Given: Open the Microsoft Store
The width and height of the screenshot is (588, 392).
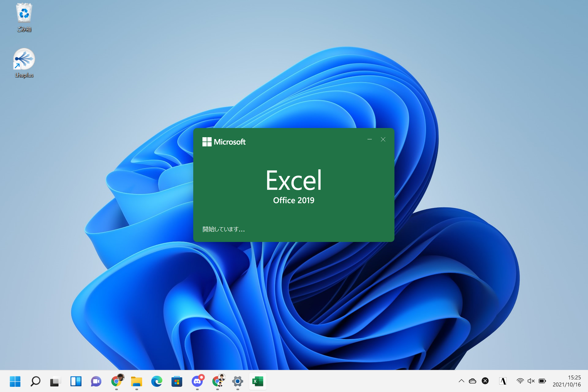Looking at the screenshot, I should 177,381.
